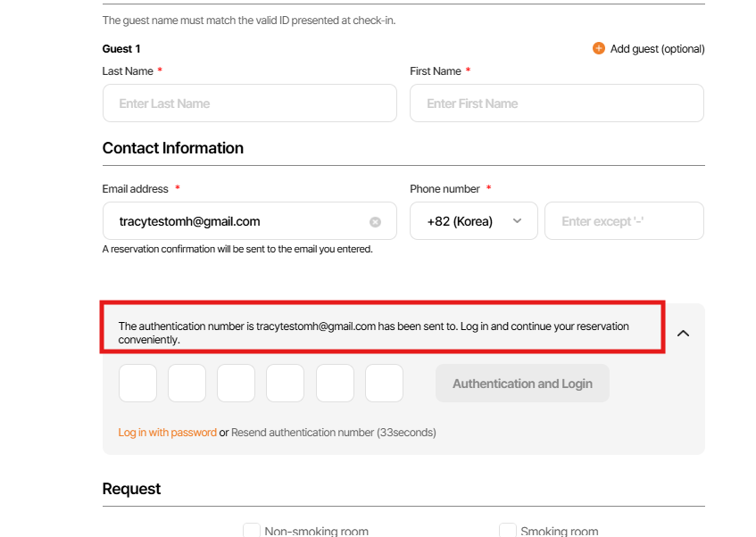Focus the Enter Last Name field
This screenshot has width=756, height=537.
249,103
